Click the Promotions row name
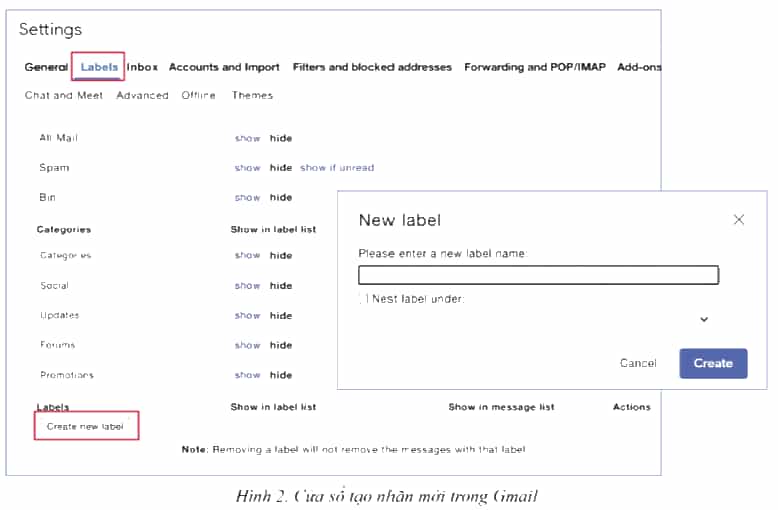The image size is (778, 510). (x=67, y=375)
